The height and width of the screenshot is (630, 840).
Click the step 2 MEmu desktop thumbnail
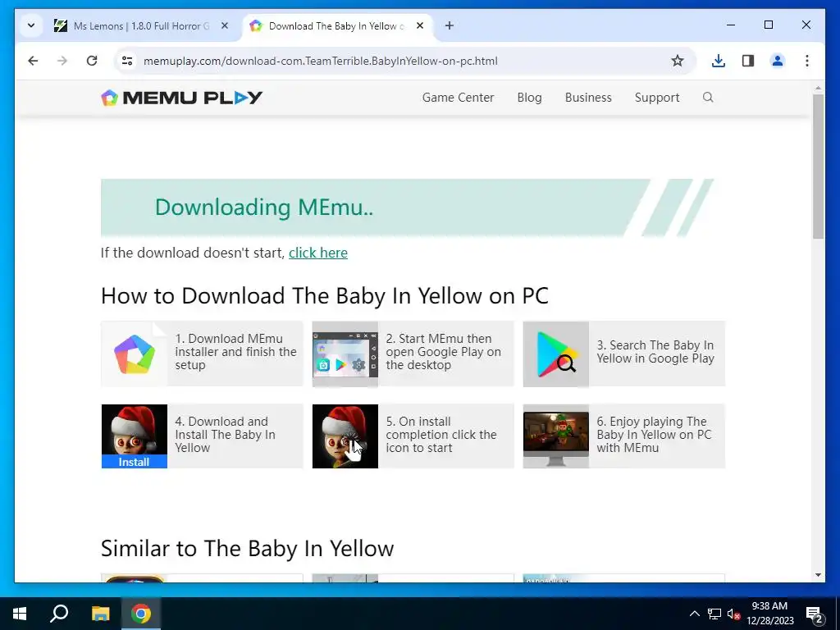click(x=345, y=354)
